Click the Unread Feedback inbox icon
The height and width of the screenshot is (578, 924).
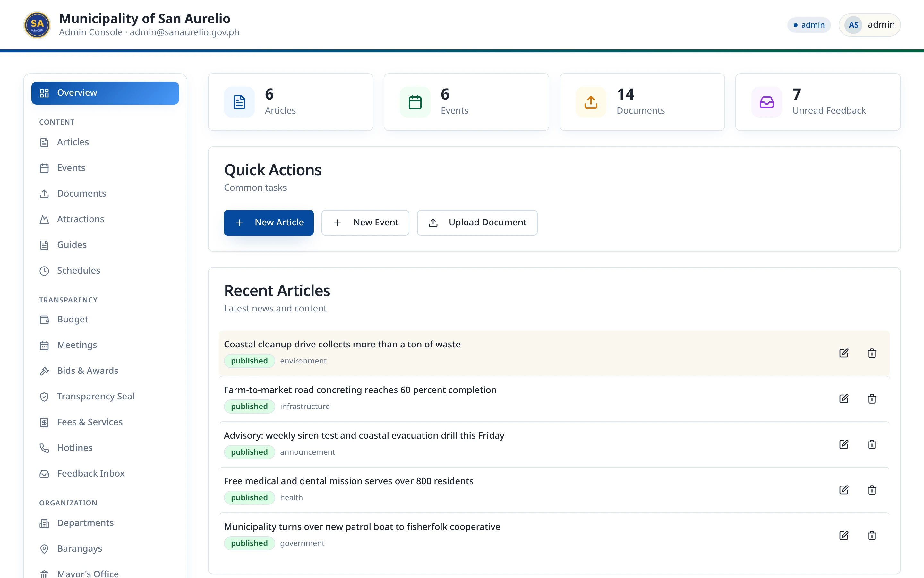767,102
